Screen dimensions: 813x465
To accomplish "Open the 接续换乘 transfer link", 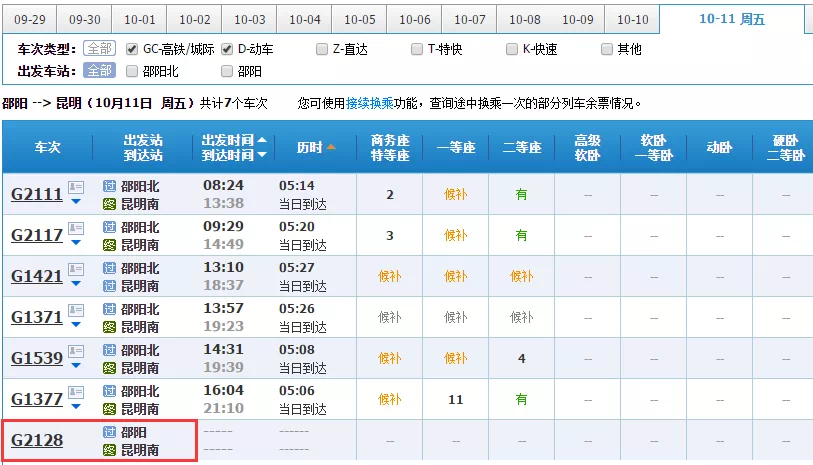I will coord(370,103).
